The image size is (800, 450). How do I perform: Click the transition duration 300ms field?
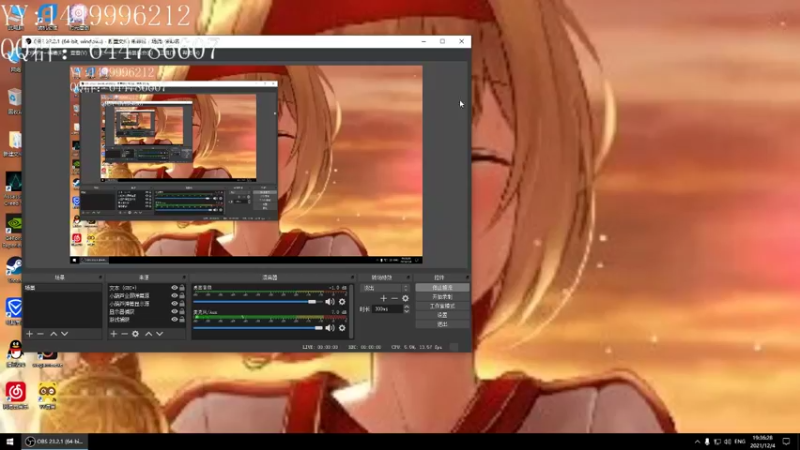point(388,309)
